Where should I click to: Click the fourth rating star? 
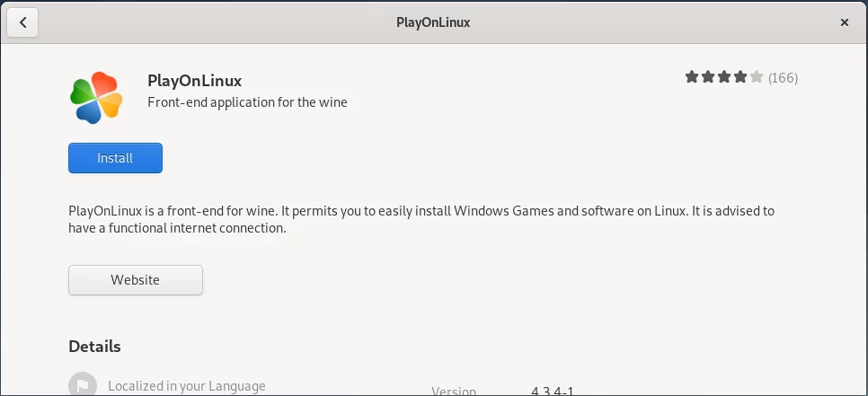(740, 77)
